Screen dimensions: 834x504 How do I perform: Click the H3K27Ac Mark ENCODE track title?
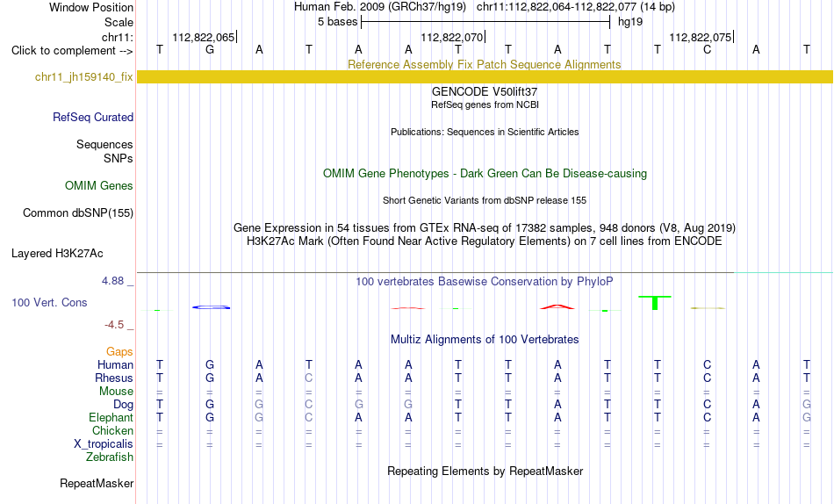[485, 241]
